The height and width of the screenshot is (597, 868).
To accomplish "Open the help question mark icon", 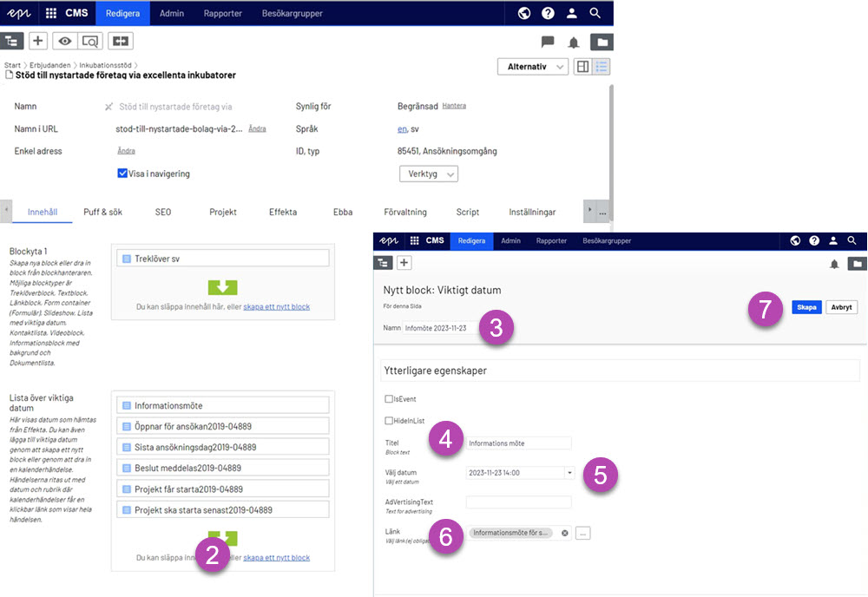I will pos(548,13).
